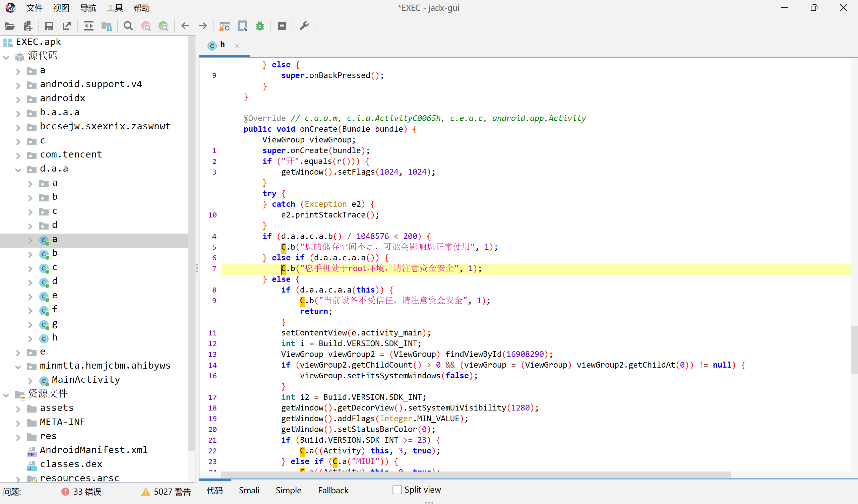
Task: Select EXEC.apk root node
Action: click(39, 42)
